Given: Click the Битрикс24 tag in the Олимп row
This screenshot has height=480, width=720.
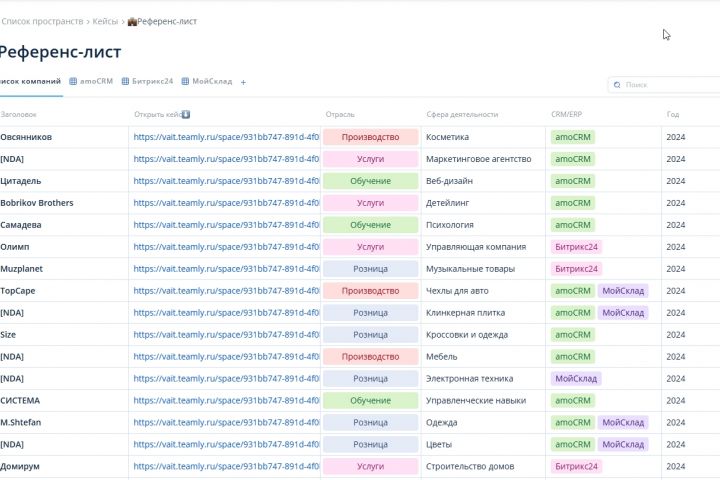Looking at the screenshot, I should [576, 247].
